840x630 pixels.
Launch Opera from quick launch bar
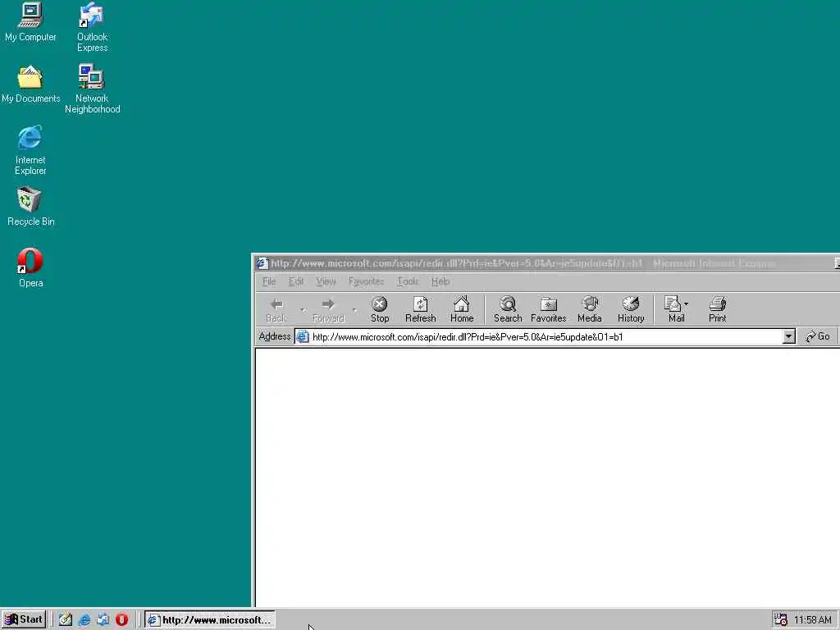coord(121,619)
